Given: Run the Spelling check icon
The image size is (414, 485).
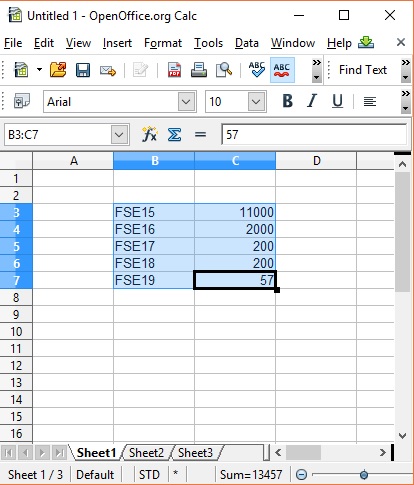Looking at the screenshot, I should [x=257, y=69].
